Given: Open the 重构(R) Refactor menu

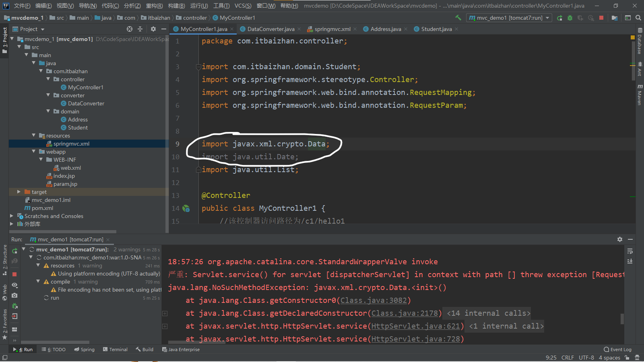Looking at the screenshot, I should click(x=154, y=6).
